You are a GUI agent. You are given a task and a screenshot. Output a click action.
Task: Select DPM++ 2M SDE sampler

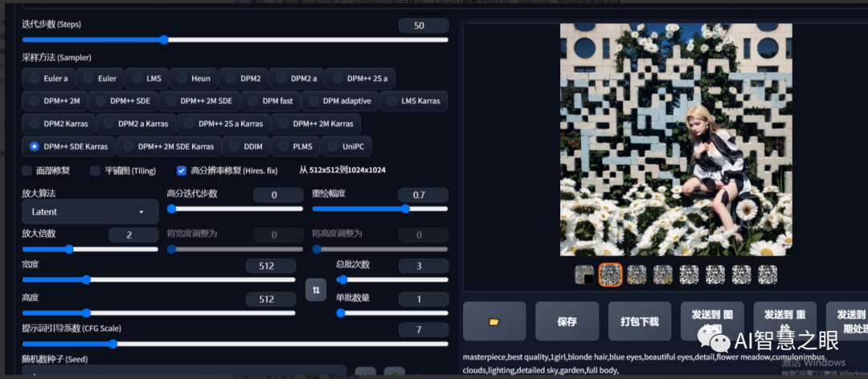[199, 101]
